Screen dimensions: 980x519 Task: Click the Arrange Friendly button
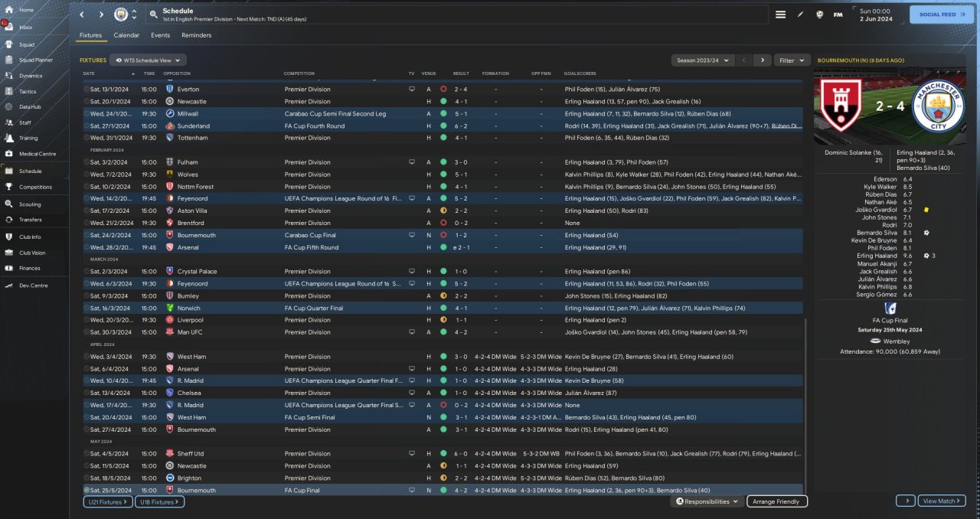pos(776,501)
